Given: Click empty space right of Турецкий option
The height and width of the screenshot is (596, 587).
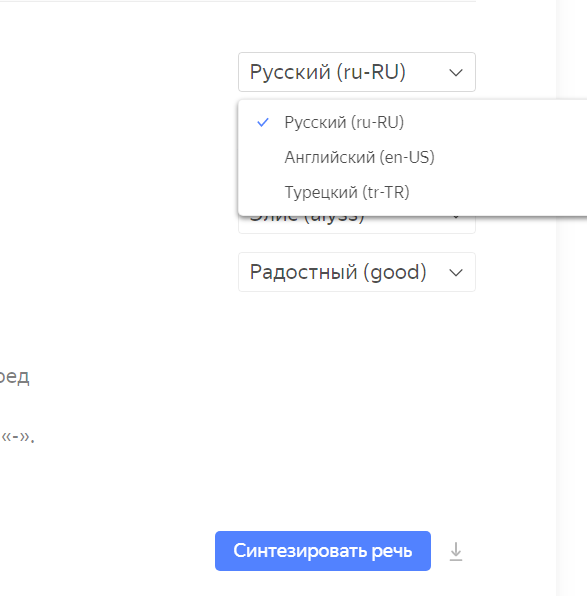Looking at the screenshot, I should 498,192.
